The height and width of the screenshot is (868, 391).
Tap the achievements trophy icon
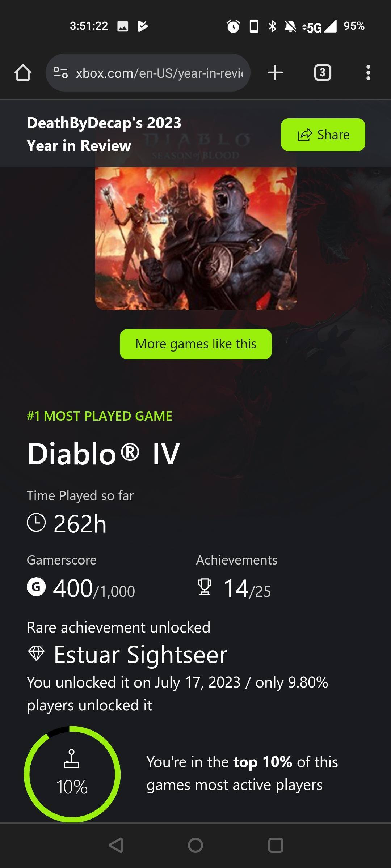[205, 587]
